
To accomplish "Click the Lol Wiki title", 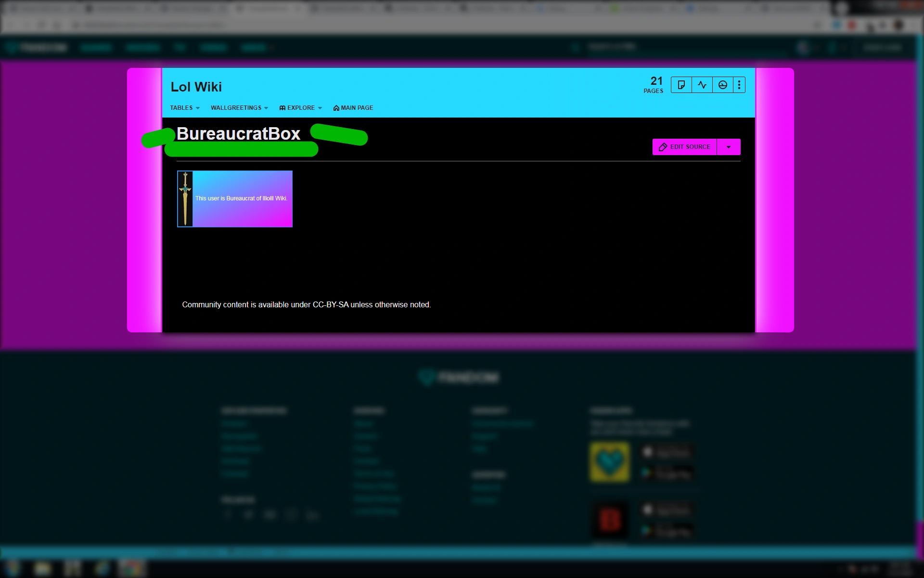I will (x=196, y=87).
